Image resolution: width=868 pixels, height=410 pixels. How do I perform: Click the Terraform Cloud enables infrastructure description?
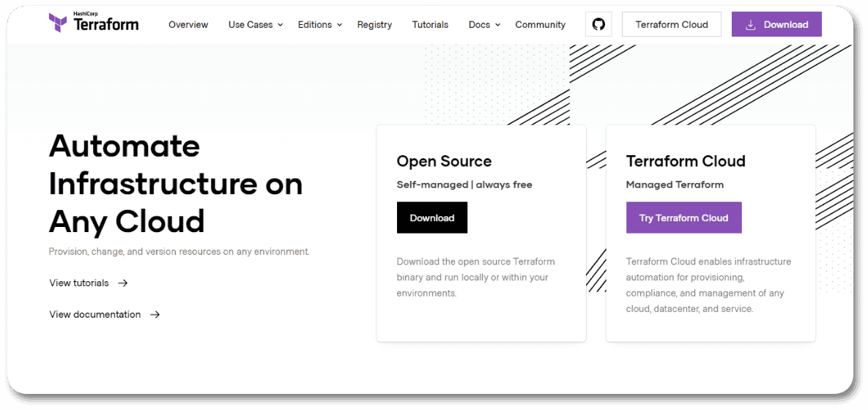708,285
